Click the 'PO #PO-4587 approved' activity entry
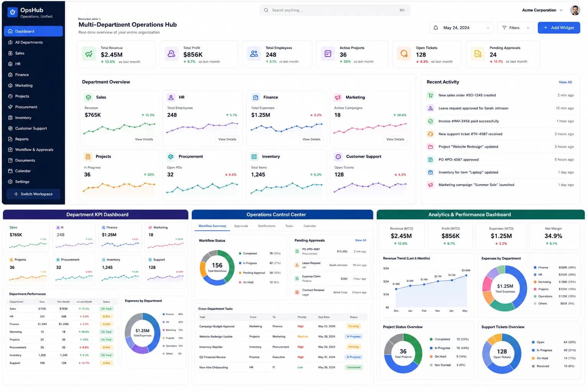The image size is (588, 392). coord(501,160)
